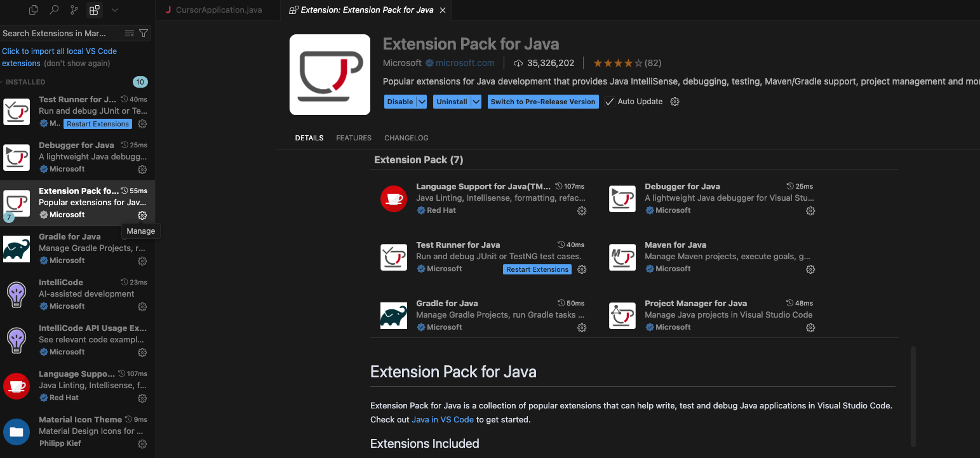Open gear for Debugger for Java in sidebar
Viewport: 980px width, 458px height.
[x=142, y=170]
